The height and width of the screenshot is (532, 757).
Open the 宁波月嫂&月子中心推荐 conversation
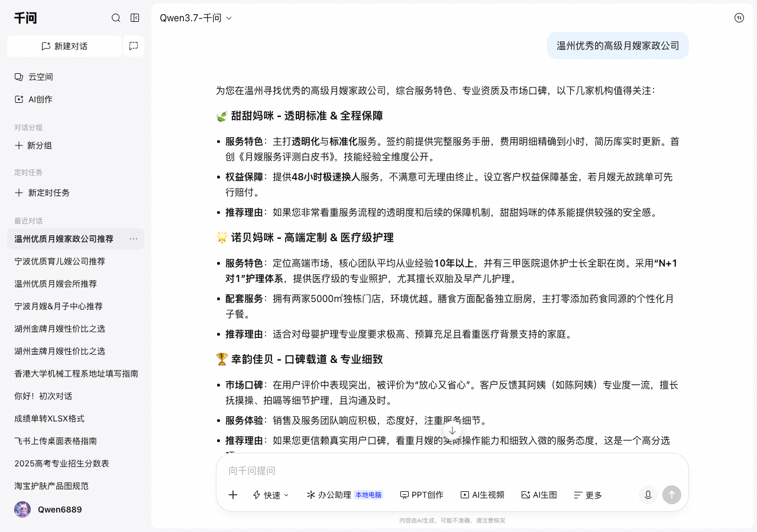tap(76, 306)
